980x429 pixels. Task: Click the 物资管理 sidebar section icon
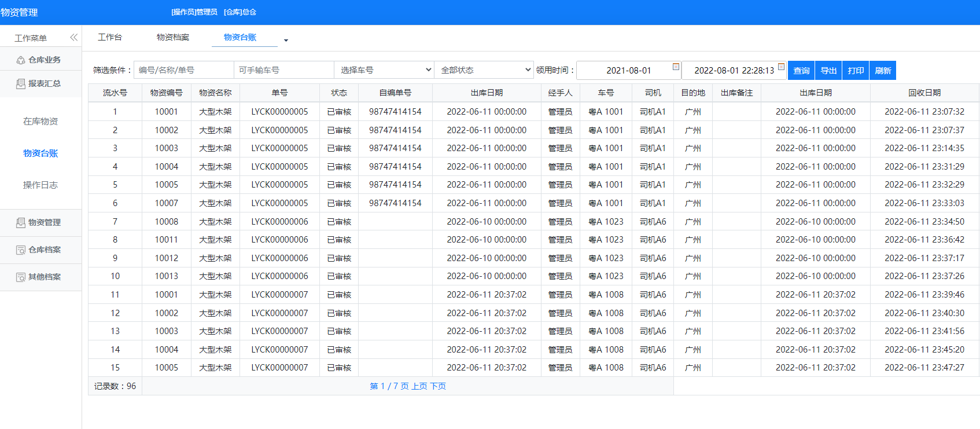click(21, 223)
